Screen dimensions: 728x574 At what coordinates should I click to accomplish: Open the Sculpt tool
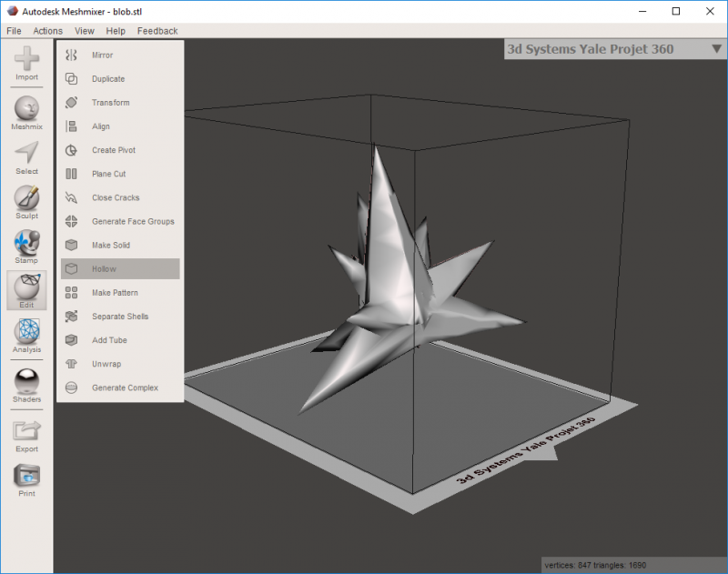26,202
